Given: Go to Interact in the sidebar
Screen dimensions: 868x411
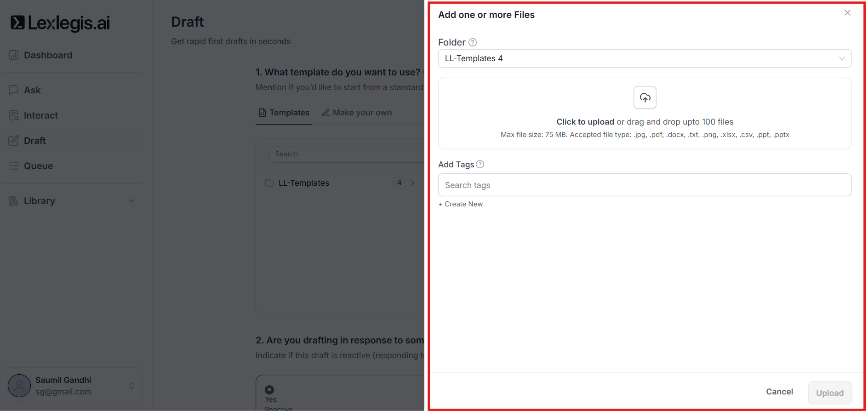Looking at the screenshot, I should click(40, 115).
